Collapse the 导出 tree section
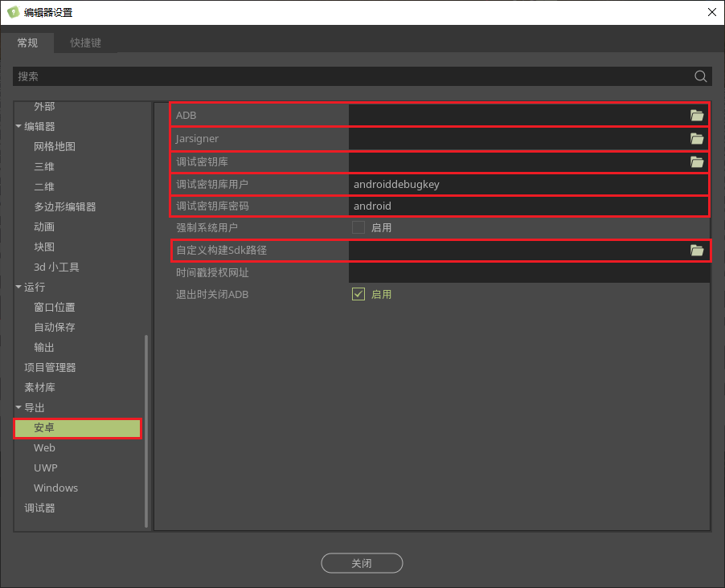Screen dimensions: 725x588 [x=18, y=407]
